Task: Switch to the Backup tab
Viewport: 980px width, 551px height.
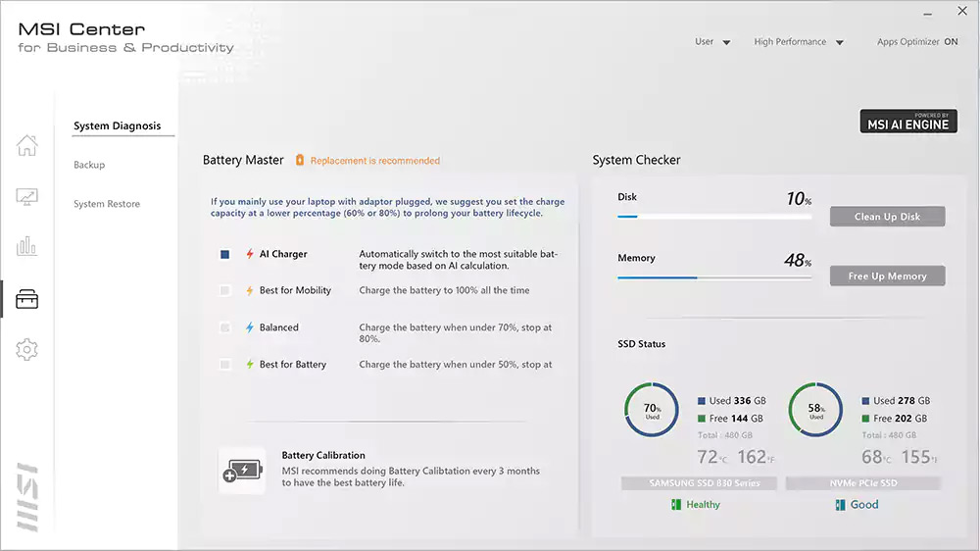Action: 89,165
